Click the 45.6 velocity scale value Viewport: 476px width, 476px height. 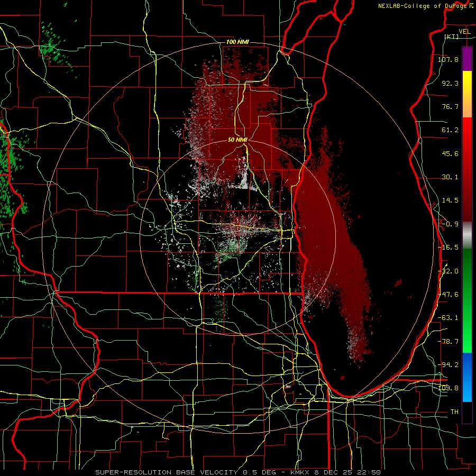[x=450, y=153]
